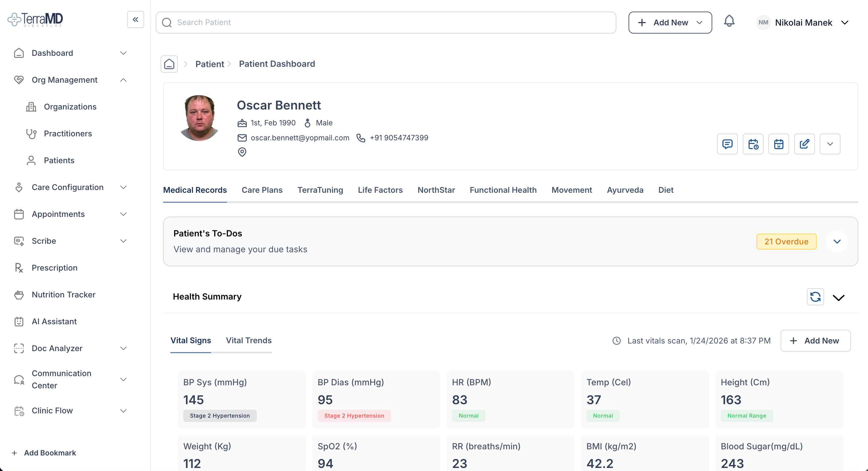Switch to the Vital Trends tab
The image size is (868, 471).
point(248,340)
